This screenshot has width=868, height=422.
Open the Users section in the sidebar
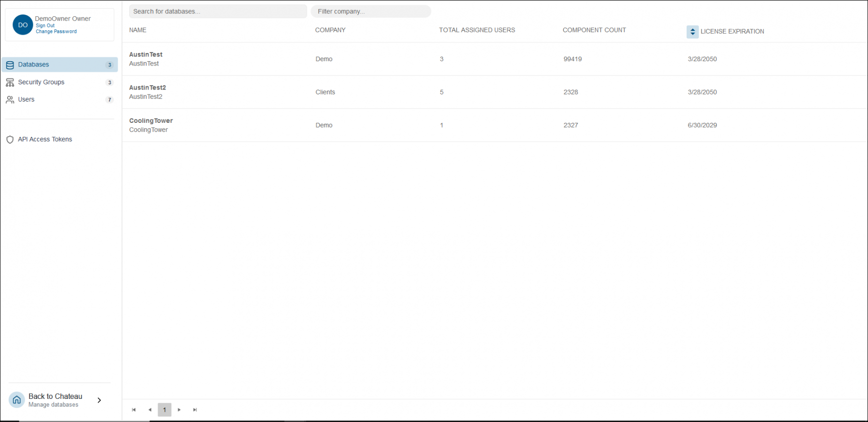point(60,100)
